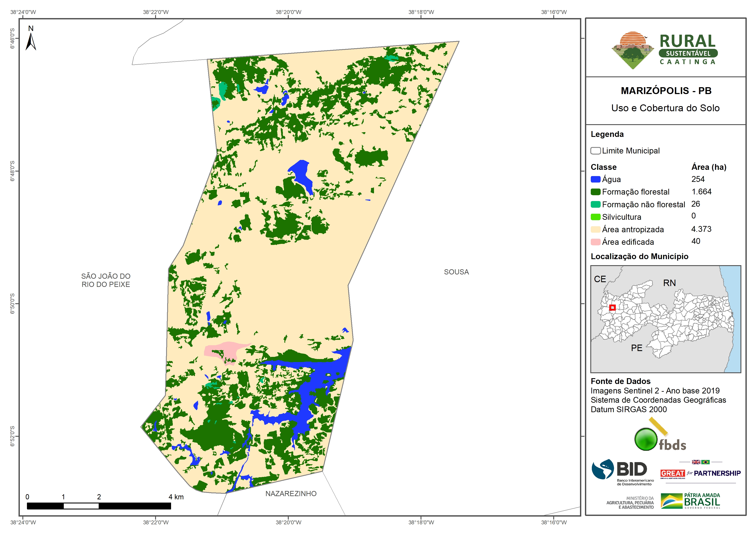Click the map scale bar

pyautogui.click(x=99, y=506)
